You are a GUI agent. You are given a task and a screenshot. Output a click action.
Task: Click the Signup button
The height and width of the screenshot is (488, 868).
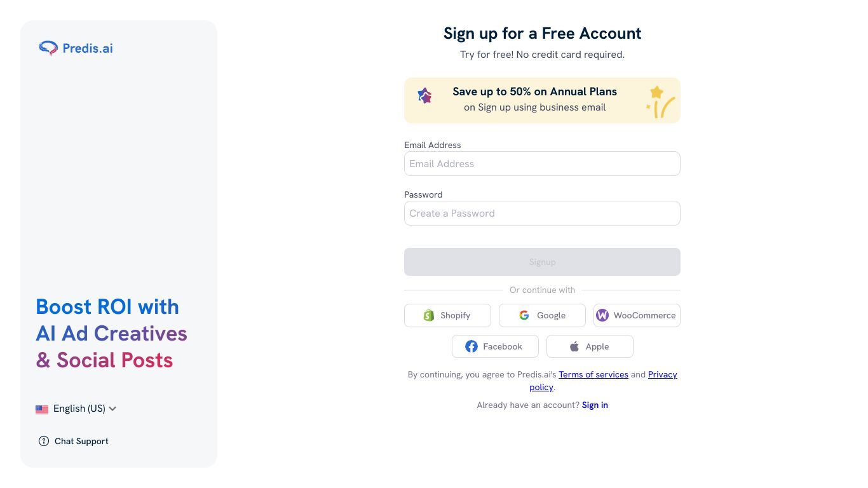point(542,262)
